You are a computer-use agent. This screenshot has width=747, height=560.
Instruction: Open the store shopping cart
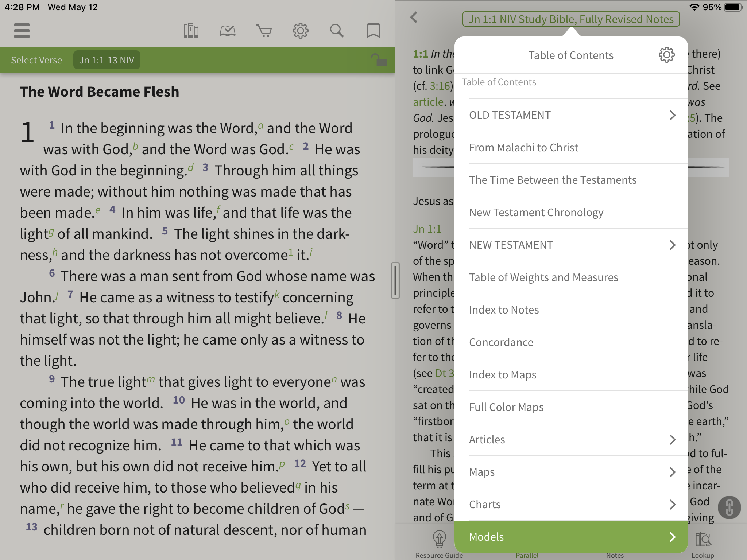[x=264, y=31]
